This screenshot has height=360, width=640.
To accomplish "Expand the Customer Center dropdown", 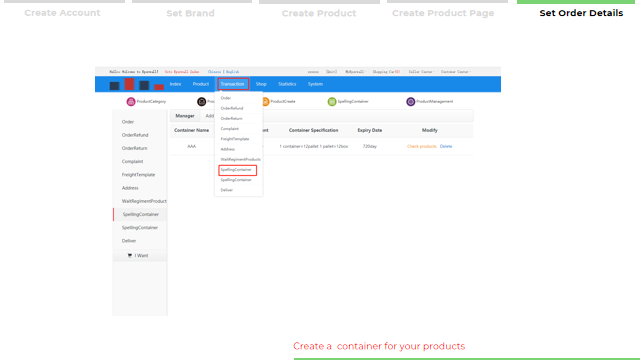I will click(456, 72).
